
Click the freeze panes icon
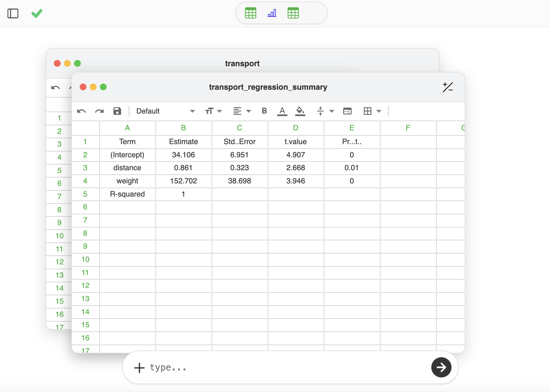pyautogui.click(x=347, y=111)
